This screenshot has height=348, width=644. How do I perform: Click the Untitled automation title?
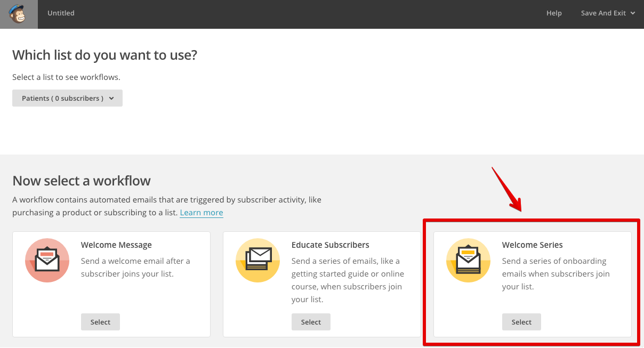click(60, 13)
